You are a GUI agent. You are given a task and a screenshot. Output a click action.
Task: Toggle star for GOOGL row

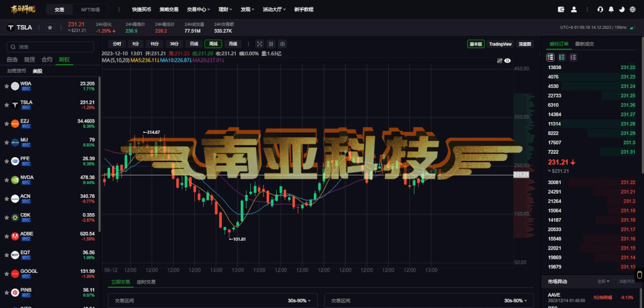click(x=6, y=274)
